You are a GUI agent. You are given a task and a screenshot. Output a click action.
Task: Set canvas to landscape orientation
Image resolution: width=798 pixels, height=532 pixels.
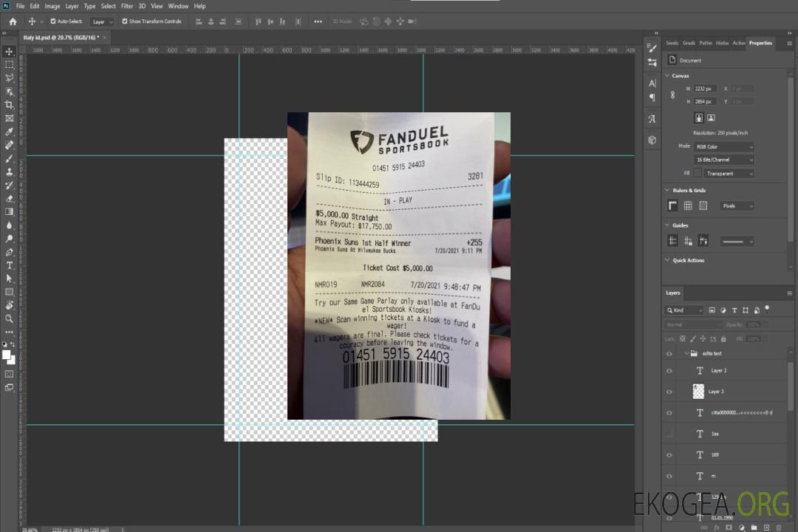pos(711,118)
